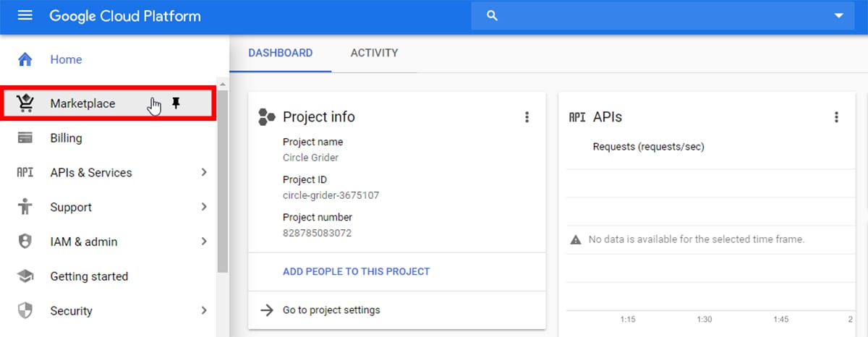The image size is (868, 337).
Task: Click the Security shield icon
Action: click(x=25, y=311)
